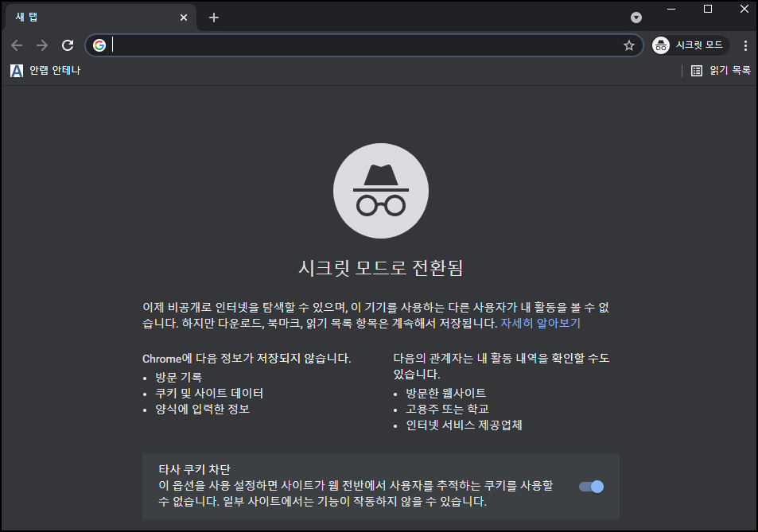
Task: Click the 쿠키 및 사이트 데이터 list item
Action: [209, 394]
